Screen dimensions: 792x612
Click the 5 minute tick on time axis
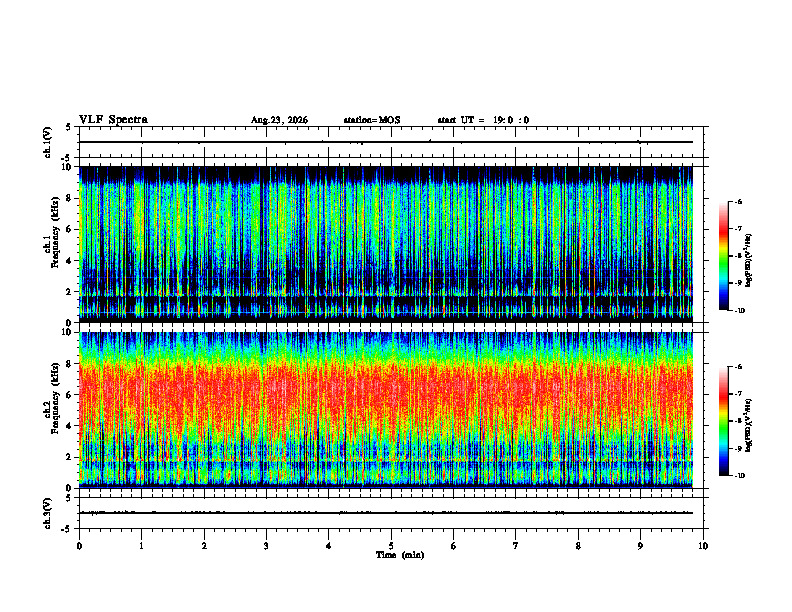[x=391, y=546]
